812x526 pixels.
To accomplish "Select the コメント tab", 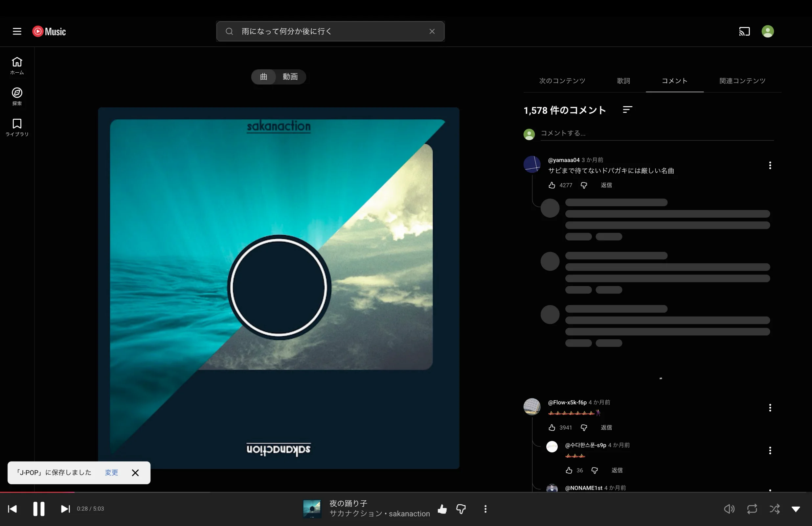I will point(674,81).
